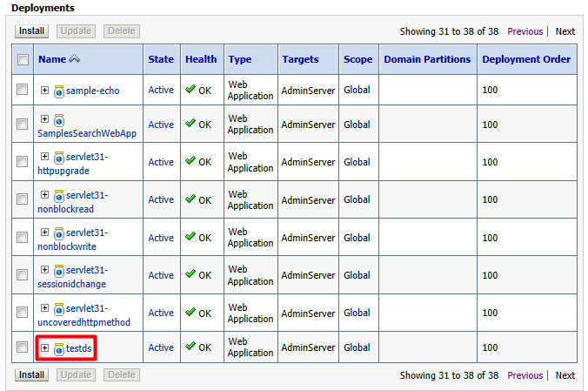Click the servlet31-uncoveredhttpmethod app icon
Image resolution: width=588 pixels, height=391 pixels.
[x=59, y=309]
